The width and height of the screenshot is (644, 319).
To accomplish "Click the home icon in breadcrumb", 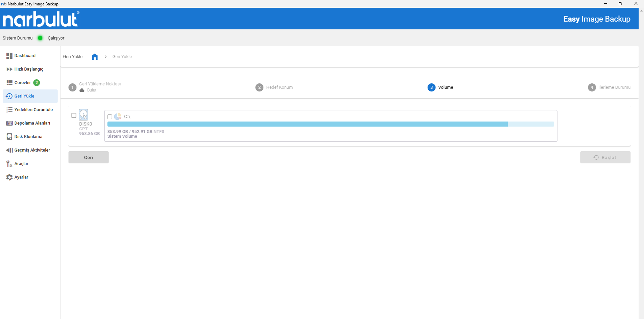I will (x=95, y=57).
